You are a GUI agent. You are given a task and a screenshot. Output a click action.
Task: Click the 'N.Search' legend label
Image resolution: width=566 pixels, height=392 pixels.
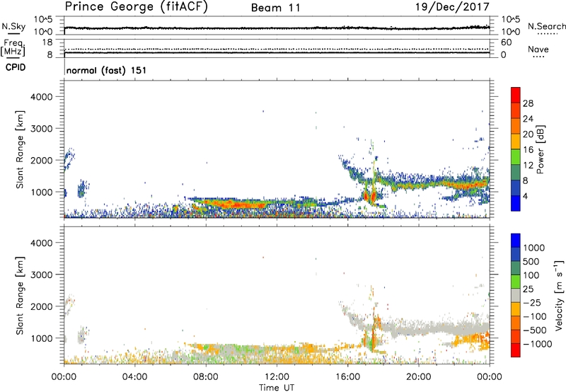coord(546,26)
